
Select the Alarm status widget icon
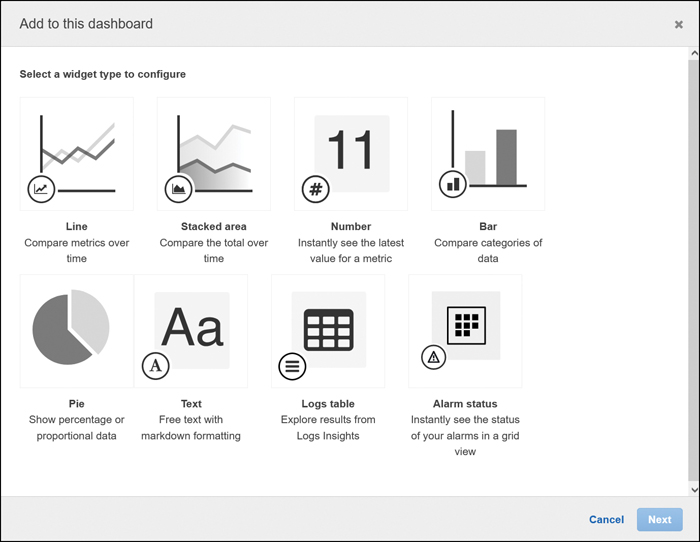coord(465,331)
